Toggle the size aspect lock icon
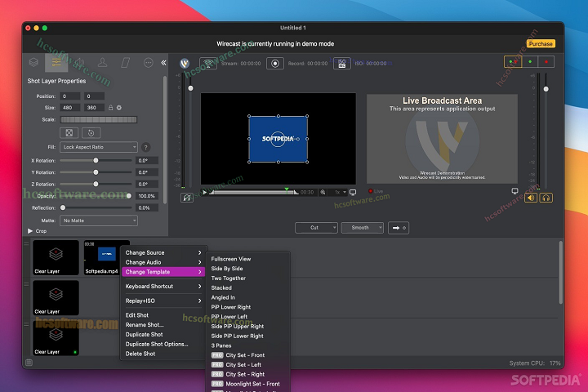Viewport: 588px width, 392px height. tap(110, 108)
